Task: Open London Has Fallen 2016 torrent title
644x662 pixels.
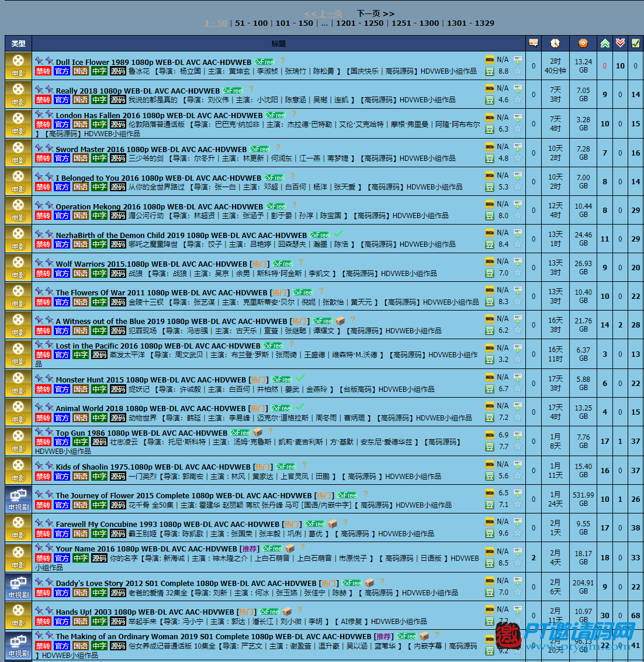Action: pos(159,115)
